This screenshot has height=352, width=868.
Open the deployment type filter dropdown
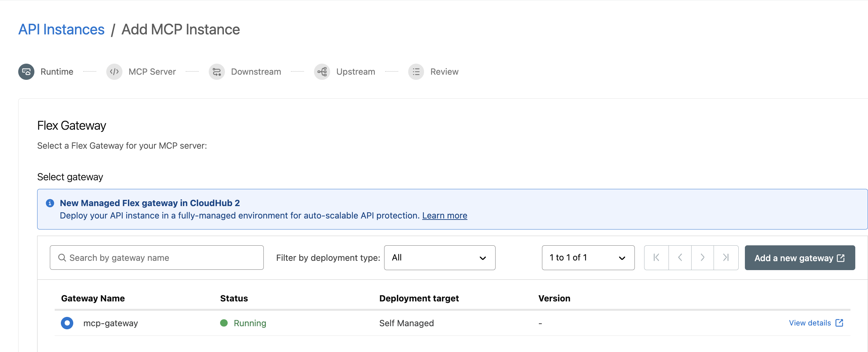440,258
